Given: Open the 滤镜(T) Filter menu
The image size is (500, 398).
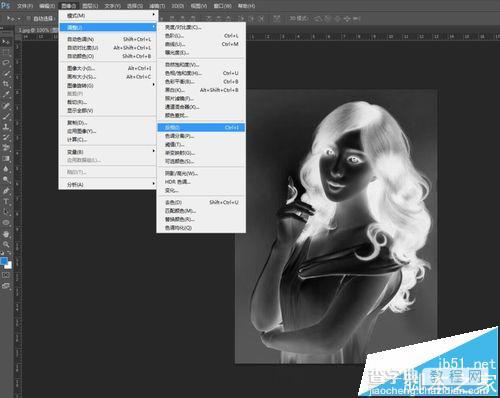Looking at the screenshot, I should (157, 6).
